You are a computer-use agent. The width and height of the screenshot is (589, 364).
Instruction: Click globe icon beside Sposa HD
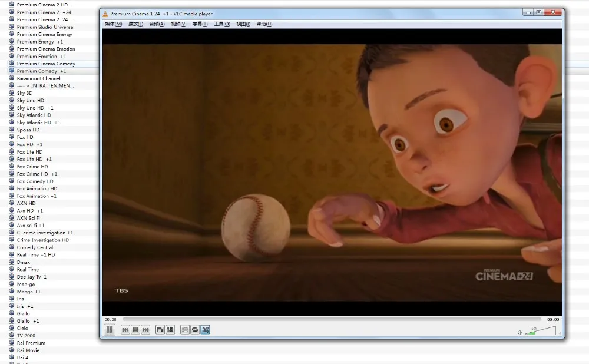12,130
